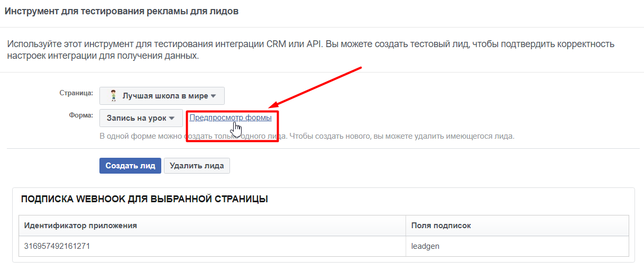Click the 'Страница:' label
The image size is (644, 270).
(76, 93)
